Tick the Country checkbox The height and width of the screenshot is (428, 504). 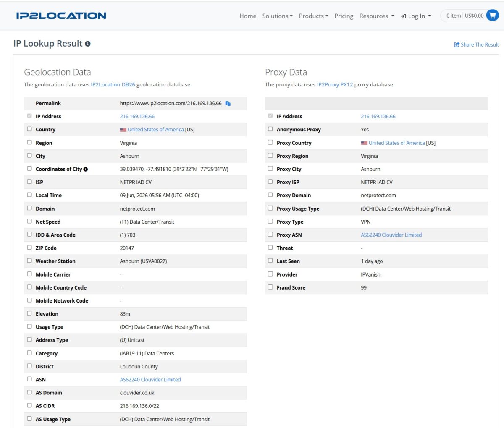tap(29, 129)
